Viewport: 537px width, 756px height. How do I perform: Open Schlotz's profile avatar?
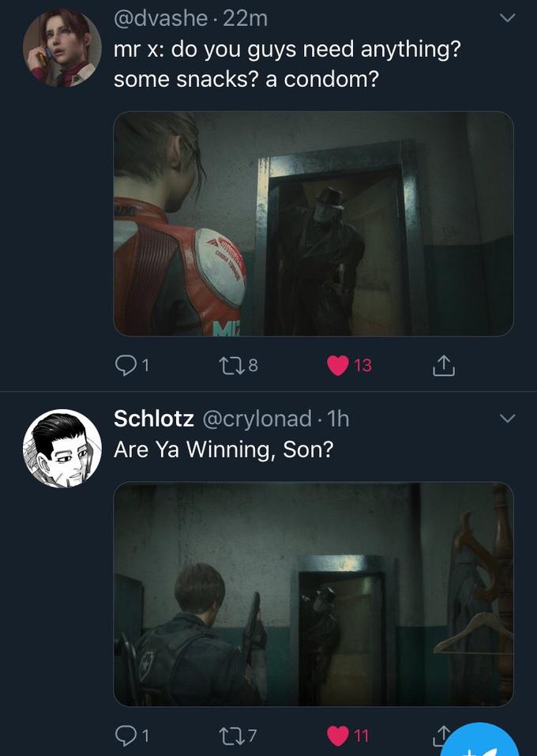pos(62,449)
